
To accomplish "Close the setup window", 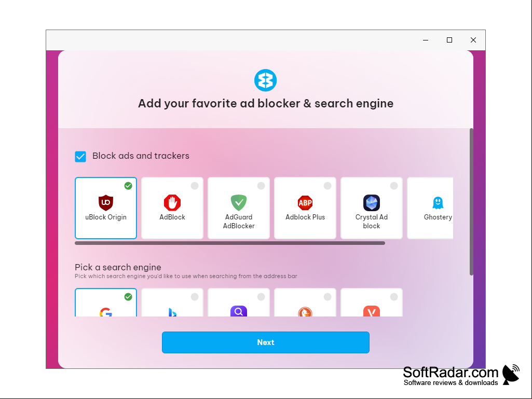I will pyautogui.click(x=473, y=40).
